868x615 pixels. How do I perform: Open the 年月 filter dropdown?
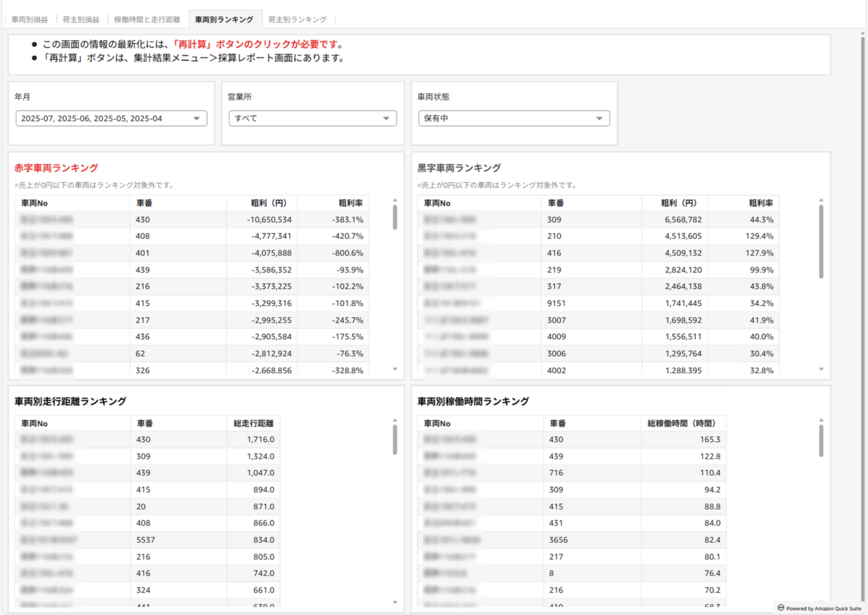pos(112,118)
